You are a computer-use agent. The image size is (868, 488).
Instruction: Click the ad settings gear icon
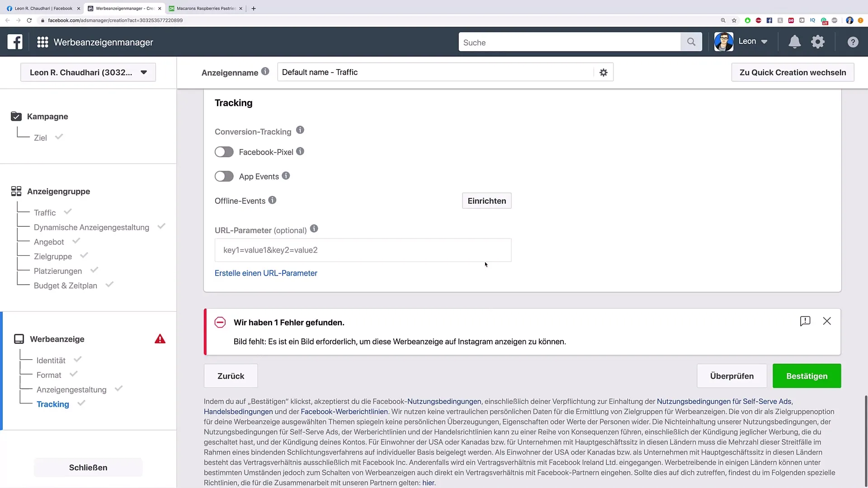[604, 72]
